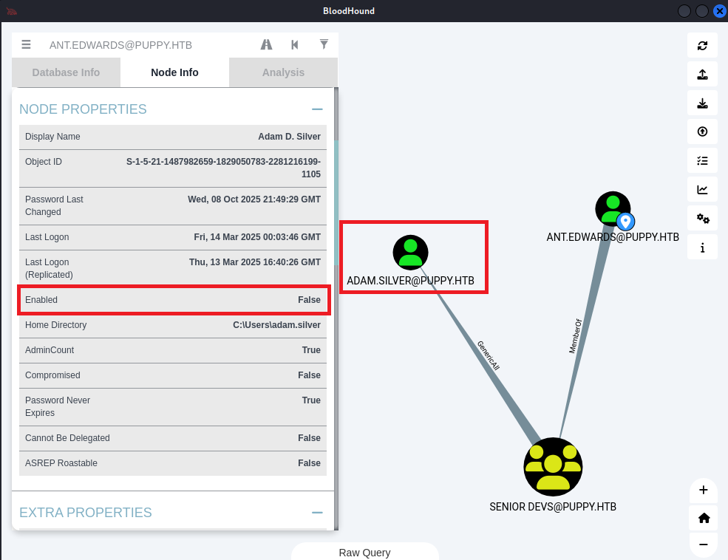The height and width of the screenshot is (560, 728).
Task: Open the edge filter funnel icon
Action: (324, 44)
